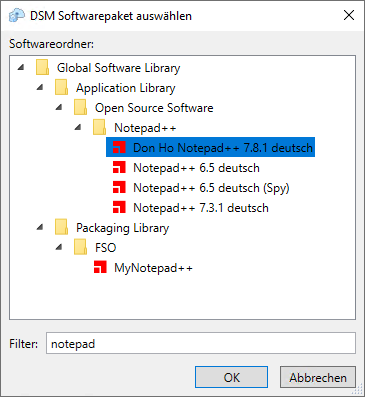Click the package icon of Notepad++ 6.5 deutsch (Spy)
Viewport: 365px width, 397px height.
click(x=119, y=187)
